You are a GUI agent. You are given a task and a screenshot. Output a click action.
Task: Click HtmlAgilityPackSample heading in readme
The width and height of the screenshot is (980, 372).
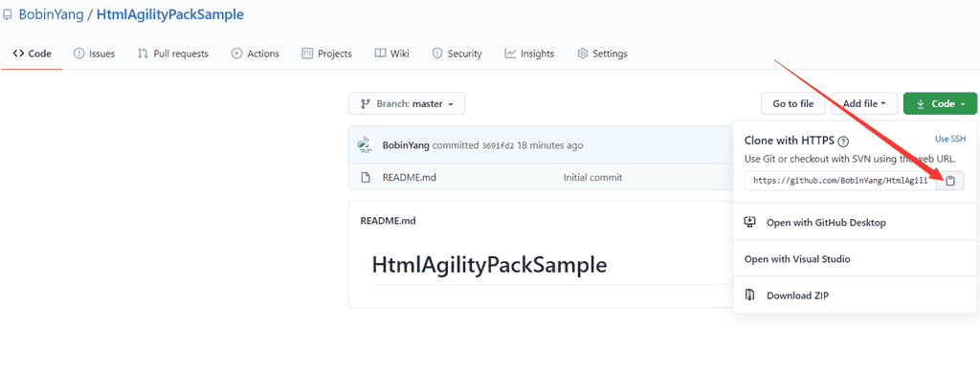pos(489,265)
